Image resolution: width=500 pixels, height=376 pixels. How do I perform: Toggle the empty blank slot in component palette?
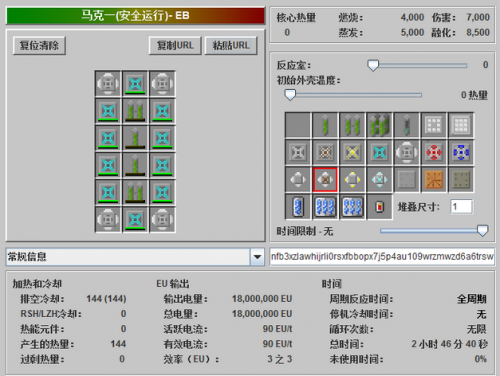(x=298, y=126)
